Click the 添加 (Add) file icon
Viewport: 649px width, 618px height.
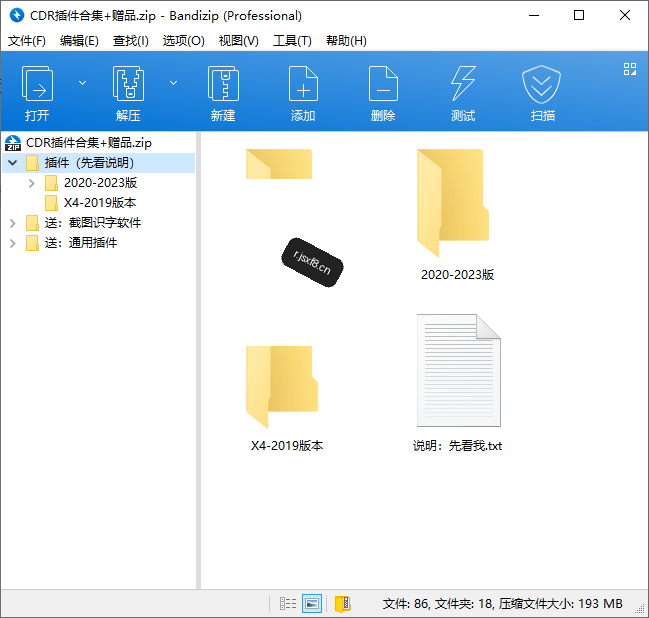pos(303,83)
